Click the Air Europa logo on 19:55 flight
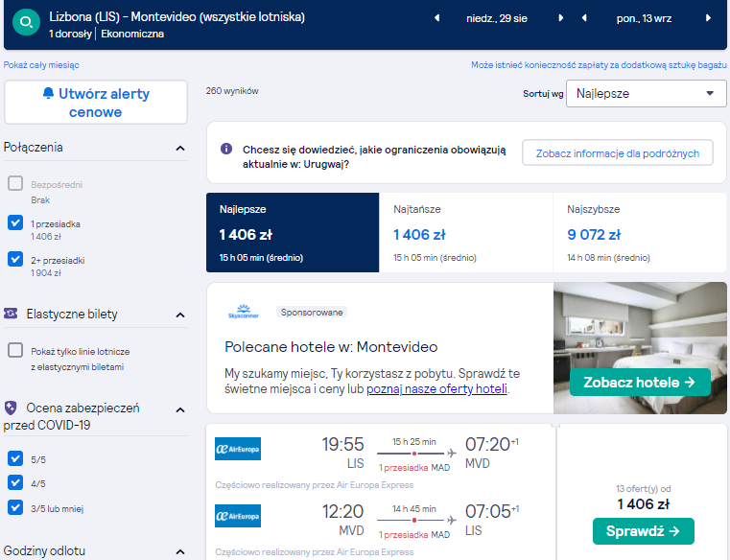The width and height of the screenshot is (730, 560). pos(238,449)
